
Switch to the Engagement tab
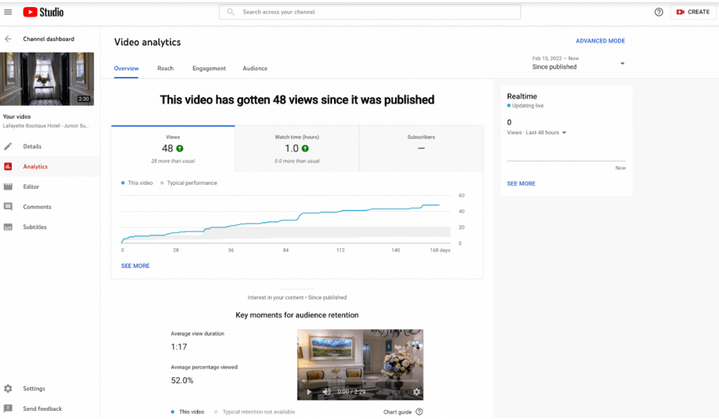click(209, 68)
